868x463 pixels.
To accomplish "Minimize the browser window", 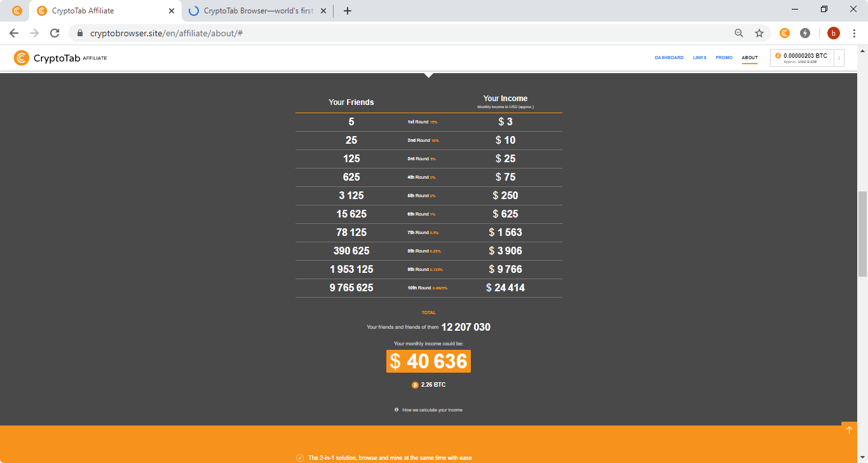I will 796,9.
